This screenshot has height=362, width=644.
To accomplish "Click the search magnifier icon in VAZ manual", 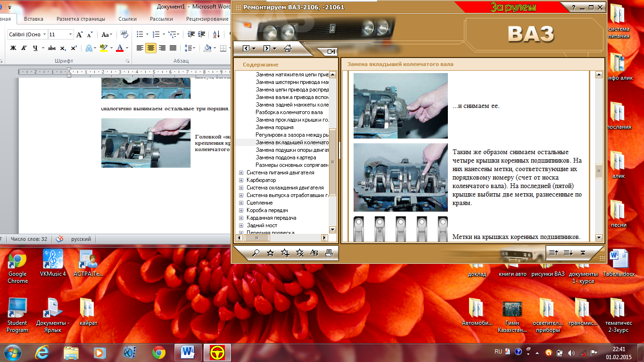I will click(x=256, y=253).
